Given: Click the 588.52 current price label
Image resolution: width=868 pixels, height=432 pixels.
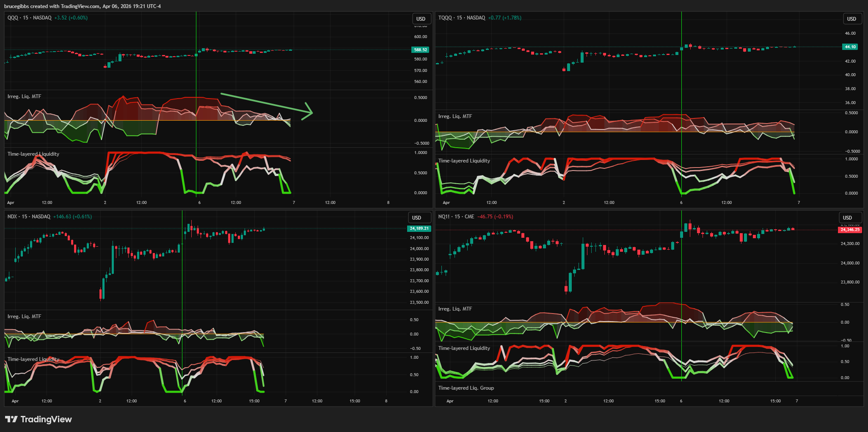Looking at the screenshot, I should click(420, 50).
